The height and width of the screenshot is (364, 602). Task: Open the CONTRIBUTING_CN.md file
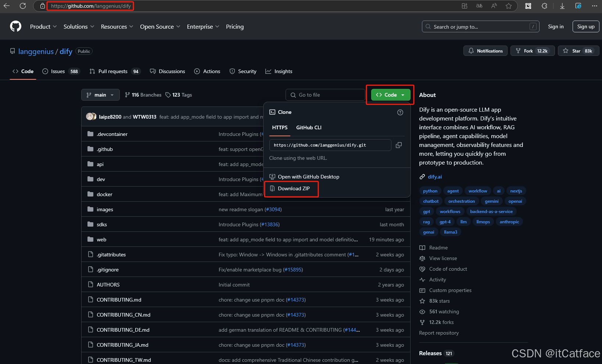pyautogui.click(x=123, y=315)
